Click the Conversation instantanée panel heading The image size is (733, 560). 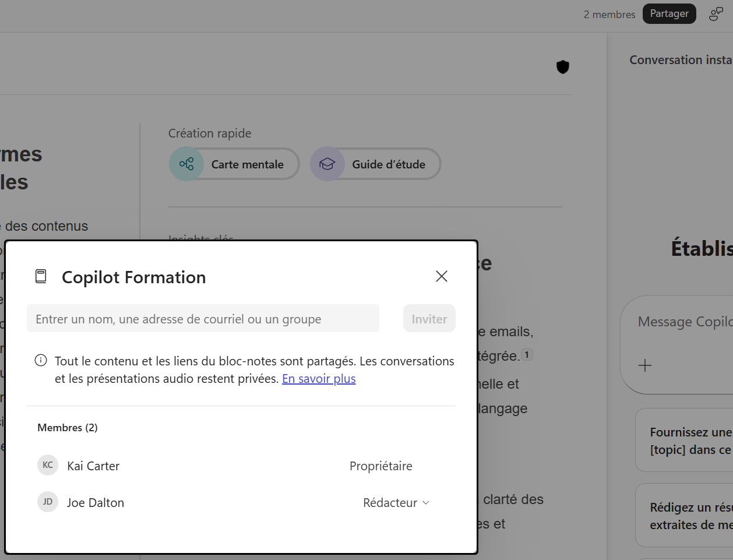coord(681,60)
